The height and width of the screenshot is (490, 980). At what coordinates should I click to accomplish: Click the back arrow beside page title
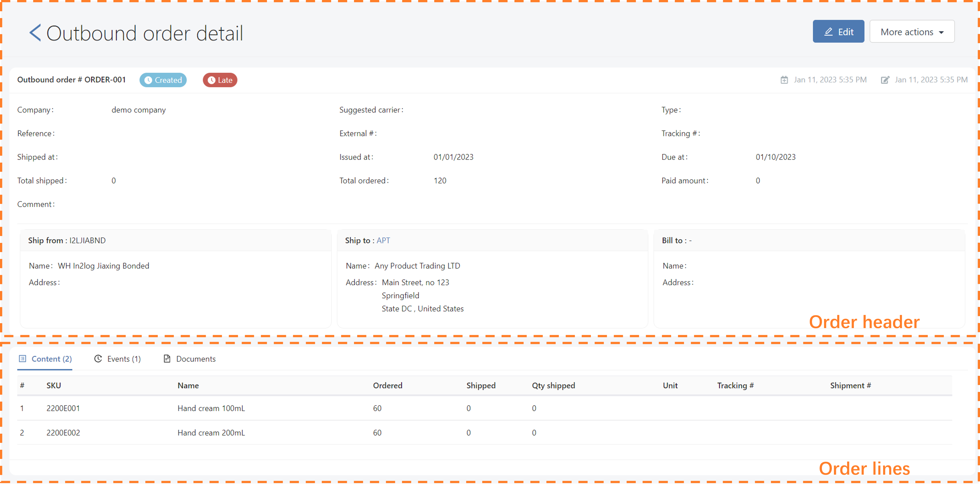coord(35,33)
